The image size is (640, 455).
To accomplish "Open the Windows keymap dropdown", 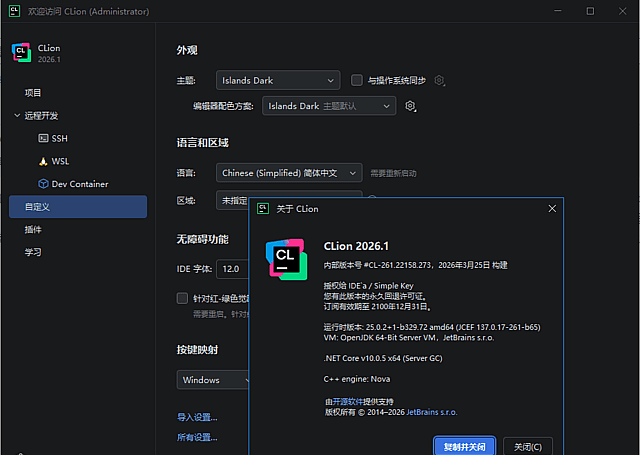I will 213,380.
